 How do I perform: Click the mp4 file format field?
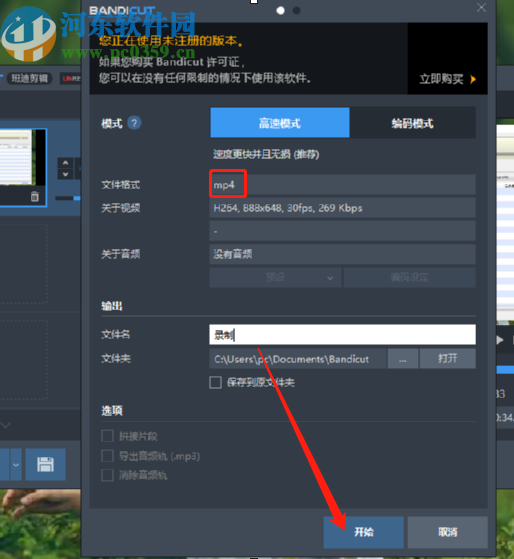(342, 185)
